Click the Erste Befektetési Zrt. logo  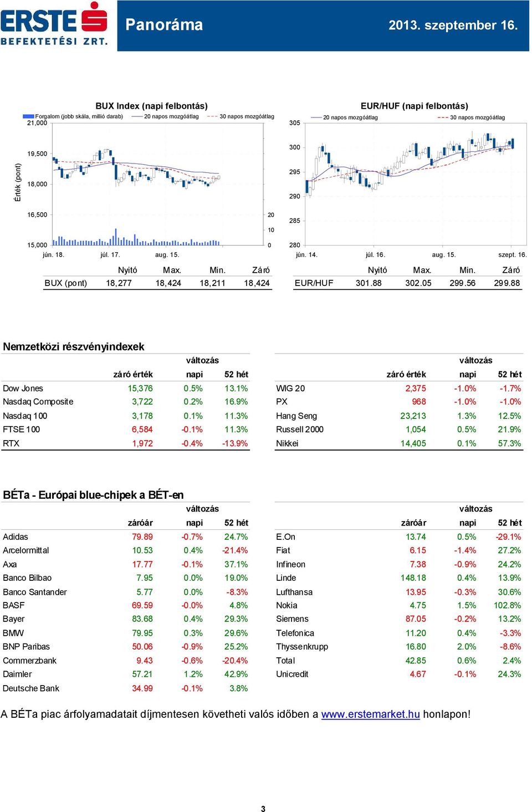(x=54, y=24)
